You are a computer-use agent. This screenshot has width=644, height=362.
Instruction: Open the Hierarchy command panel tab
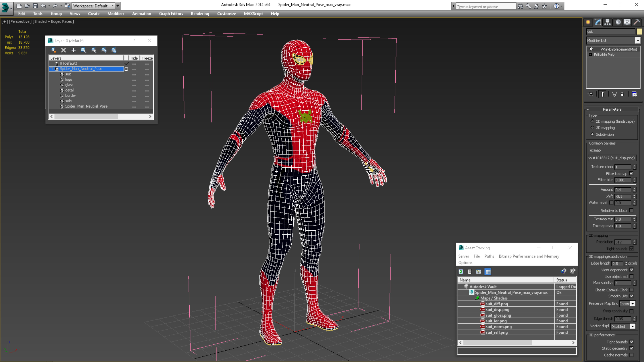[x=608, y=22]
